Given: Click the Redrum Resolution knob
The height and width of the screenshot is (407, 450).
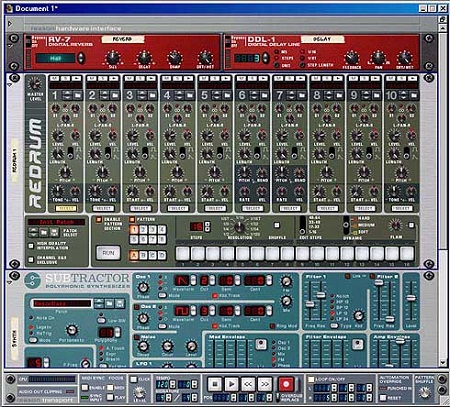Looking at the screenshot, I should (240, 227).
